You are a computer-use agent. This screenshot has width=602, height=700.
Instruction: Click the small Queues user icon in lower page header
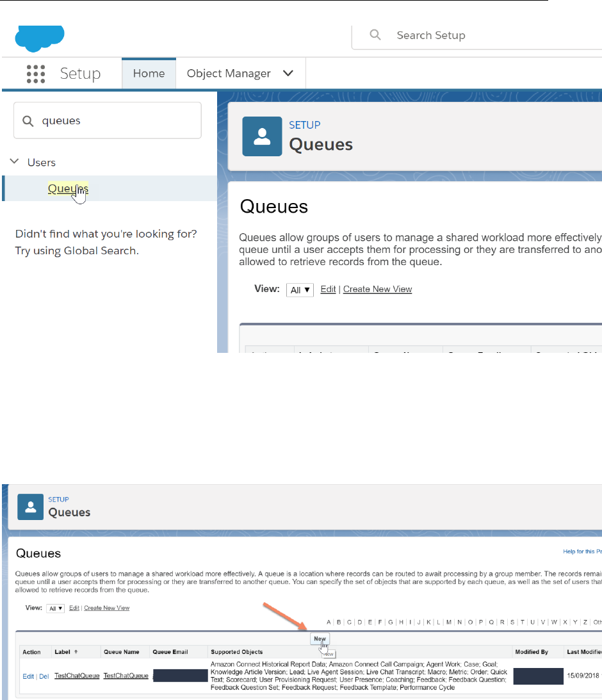click(x=30, y=507)
